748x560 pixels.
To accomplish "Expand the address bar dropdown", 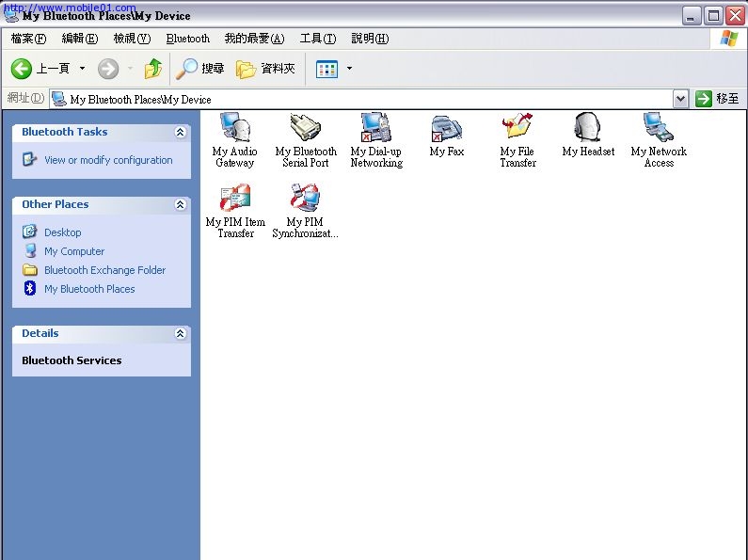I will (x=681, y=99).
